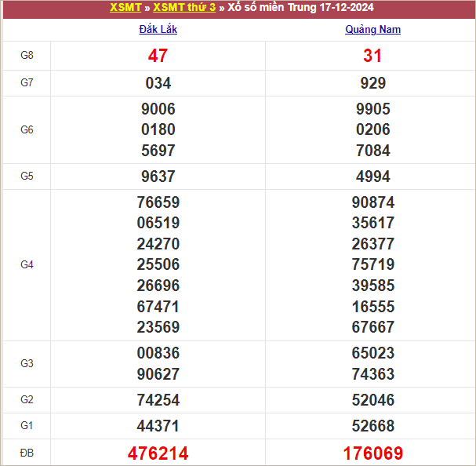Viewport: 476px width, 466px height.
Task: Click G5 result 4994
Action: (x=372, y=177)
